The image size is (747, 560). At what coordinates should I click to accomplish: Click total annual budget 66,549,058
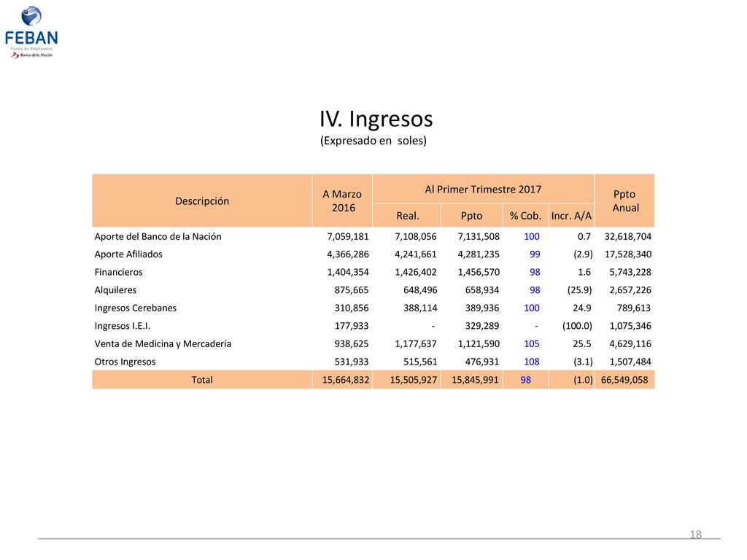click(624, 380)
